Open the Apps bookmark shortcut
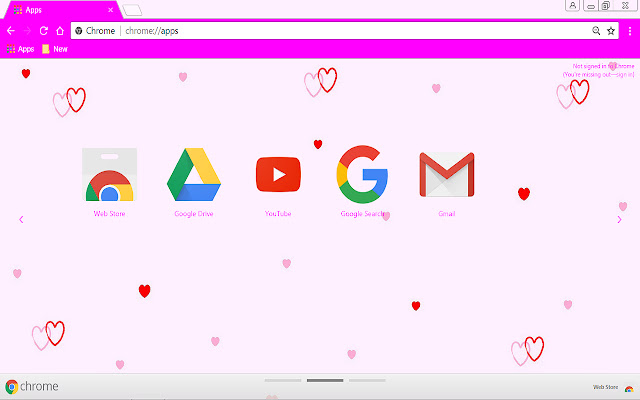640x400 pixels. point(20,49)
